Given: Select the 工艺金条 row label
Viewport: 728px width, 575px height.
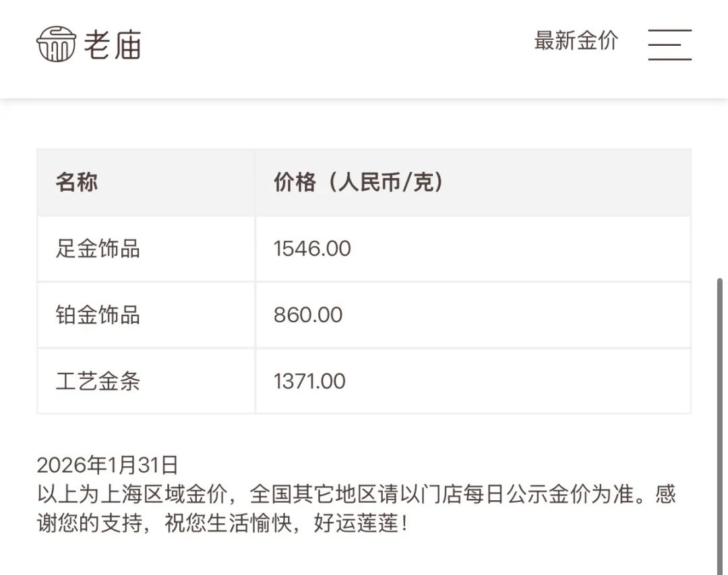Looking at the screenshot, I should point(98,381).
